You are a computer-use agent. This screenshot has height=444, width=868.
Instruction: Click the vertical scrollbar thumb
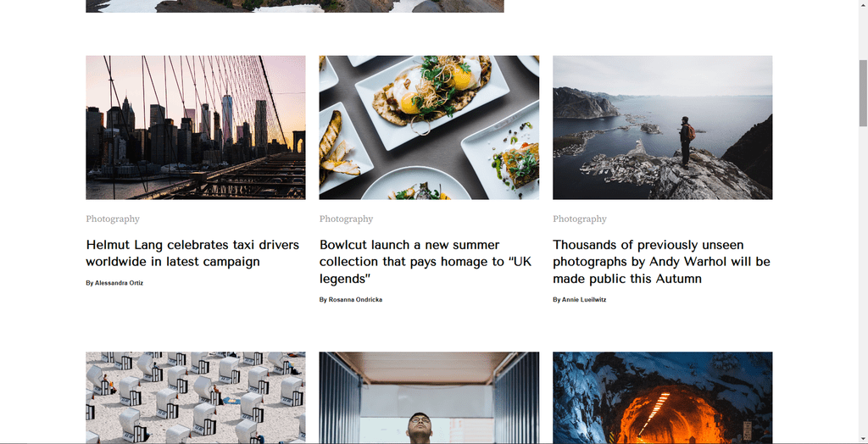click(x=863, y=92)
